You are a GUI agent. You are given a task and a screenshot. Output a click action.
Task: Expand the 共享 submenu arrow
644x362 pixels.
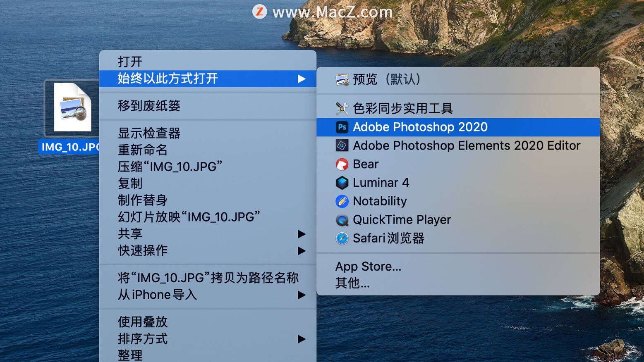(302, 234)
